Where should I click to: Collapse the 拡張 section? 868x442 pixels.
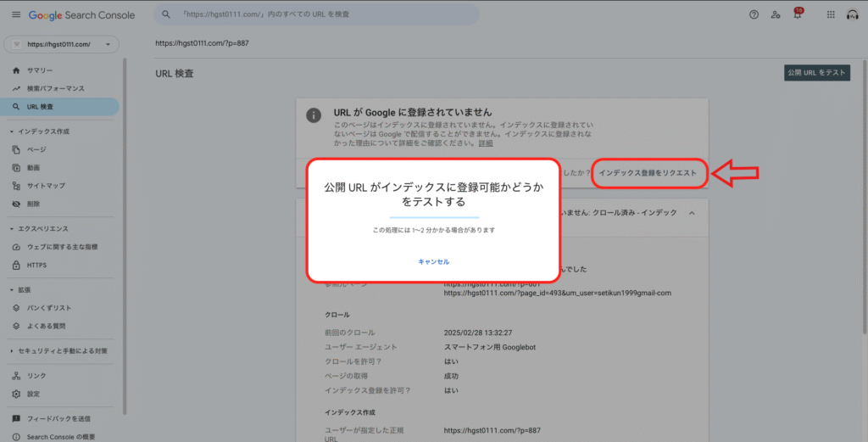(x=12, y=289)
